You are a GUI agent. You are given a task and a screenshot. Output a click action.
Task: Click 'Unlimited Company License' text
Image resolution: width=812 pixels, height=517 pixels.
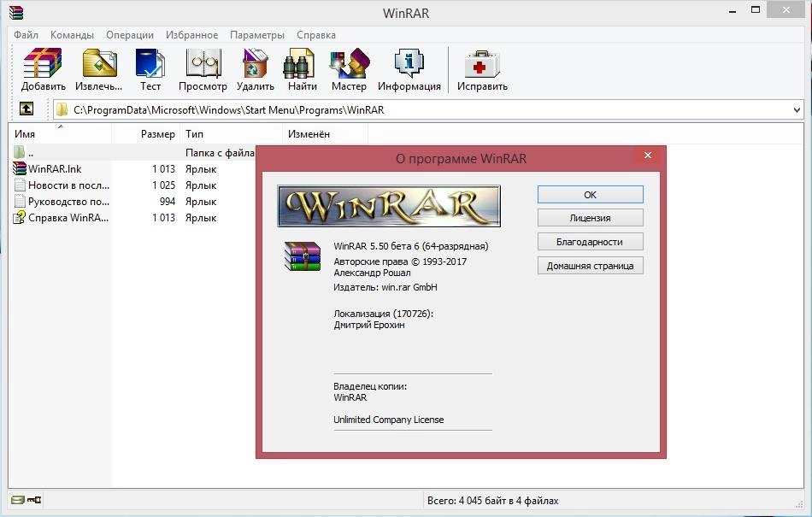click(x=388, y=420)
